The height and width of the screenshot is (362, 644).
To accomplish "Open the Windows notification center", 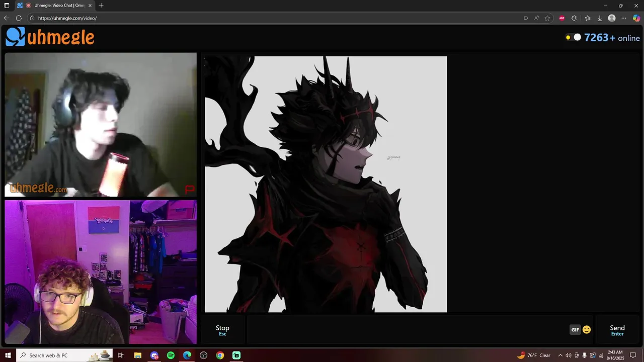I will tap(633, 355).
